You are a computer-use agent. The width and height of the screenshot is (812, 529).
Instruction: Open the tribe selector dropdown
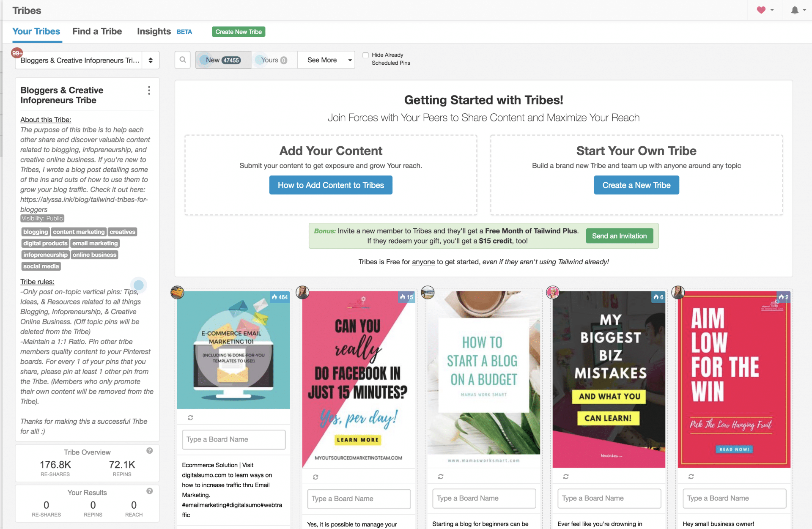(87, 60)
